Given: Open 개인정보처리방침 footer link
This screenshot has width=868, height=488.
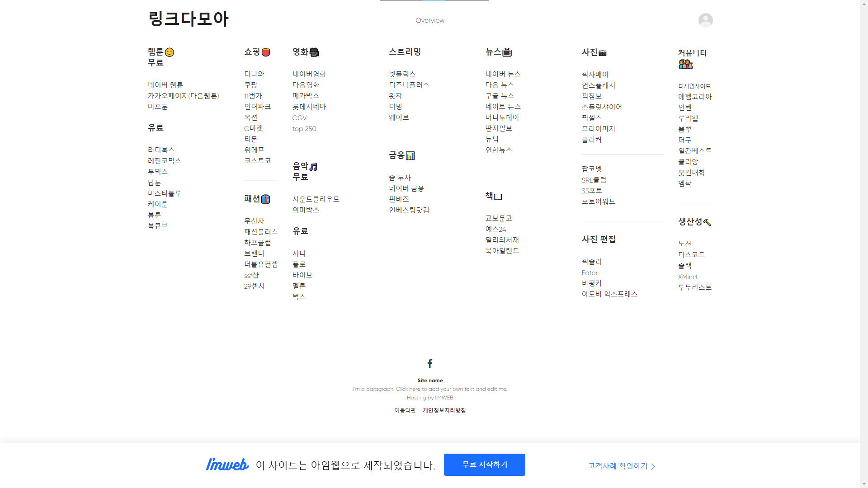Looking at the screenshot, I should pos(444,410).
